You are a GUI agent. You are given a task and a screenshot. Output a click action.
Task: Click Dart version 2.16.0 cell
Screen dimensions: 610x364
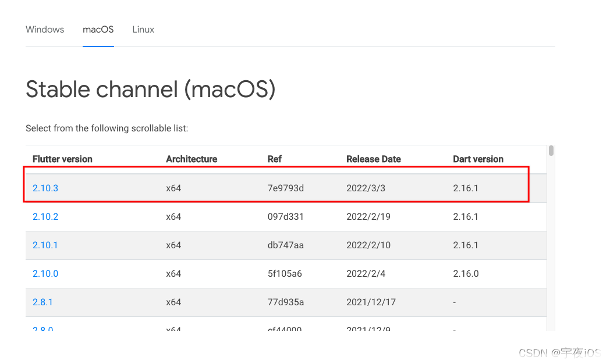tap(466, 273)
